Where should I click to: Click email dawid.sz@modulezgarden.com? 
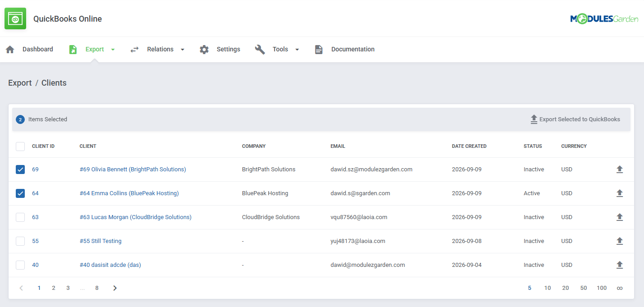[x=371, y=170]
